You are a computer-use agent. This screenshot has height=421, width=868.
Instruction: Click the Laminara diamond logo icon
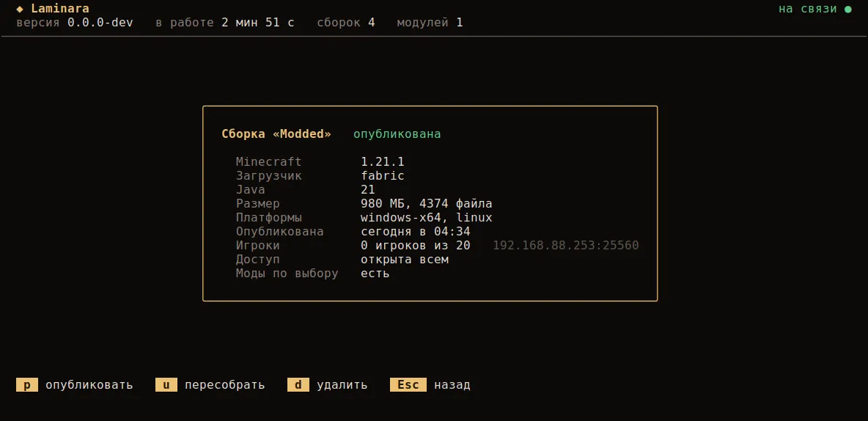(20, 9)
